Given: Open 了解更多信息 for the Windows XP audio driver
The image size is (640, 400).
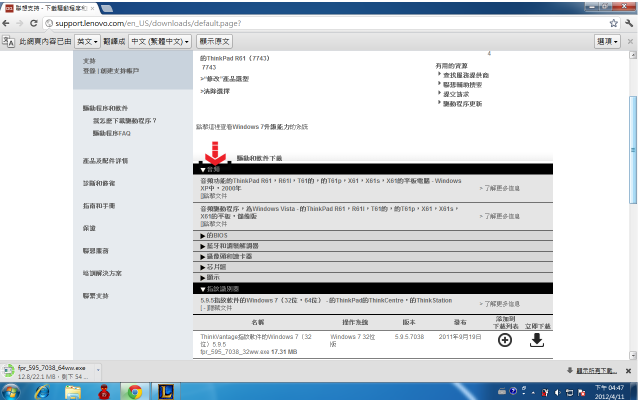Looking at the screenshot, I should coord(500,188).
